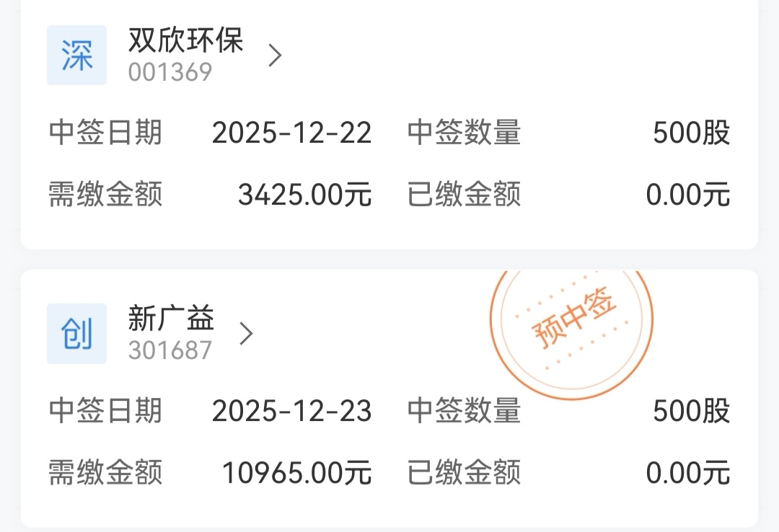Expand 双欣环保 details via chevron arrow
The image size is (779, 532).
pyautogui.click(x=274, y=56)
